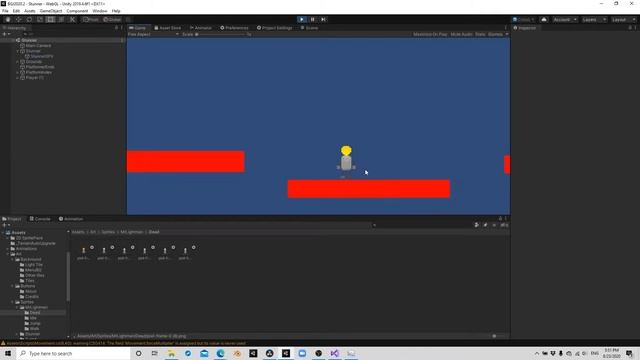Toggle Mute Audio in Game view
This screenshot has width=640, height=360.
[461, 34]
